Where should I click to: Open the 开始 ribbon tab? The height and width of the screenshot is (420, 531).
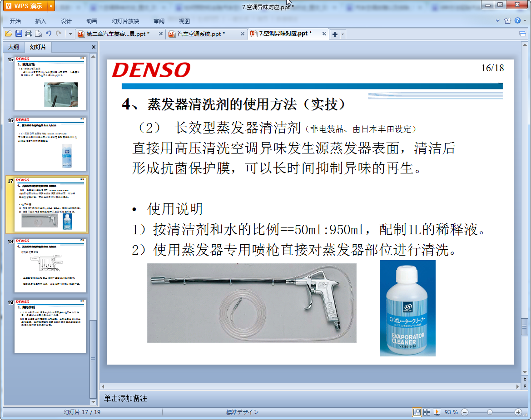click(15, 21)
